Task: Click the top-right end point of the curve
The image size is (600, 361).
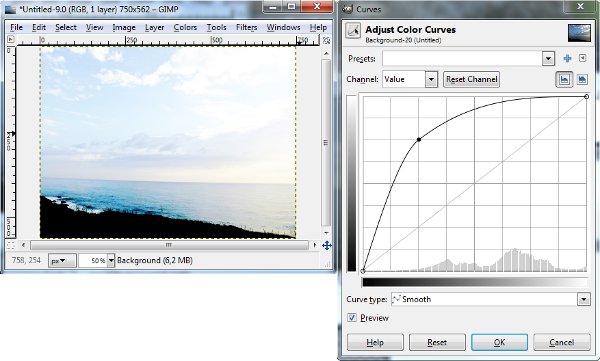Action: click(x=586, y=97)
